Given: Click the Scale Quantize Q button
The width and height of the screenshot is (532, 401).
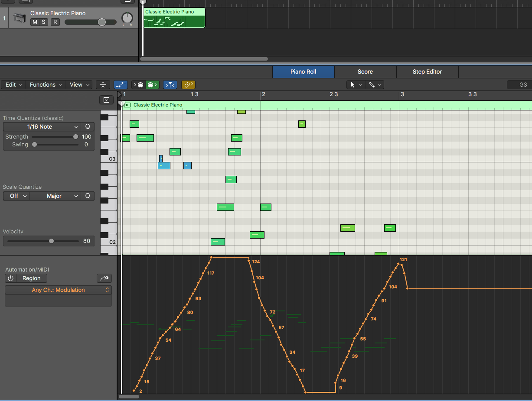Looking at the screenshot, I should [x=88, y=196].
